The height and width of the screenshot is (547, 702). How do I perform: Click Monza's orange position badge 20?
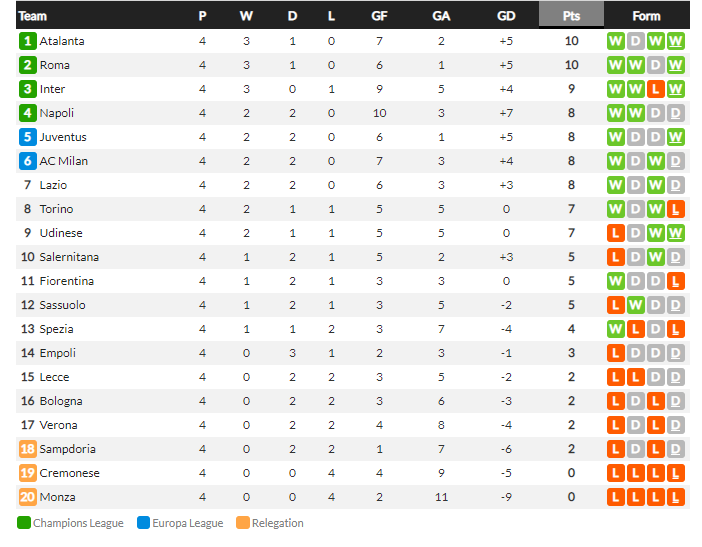tap(27, 497)
